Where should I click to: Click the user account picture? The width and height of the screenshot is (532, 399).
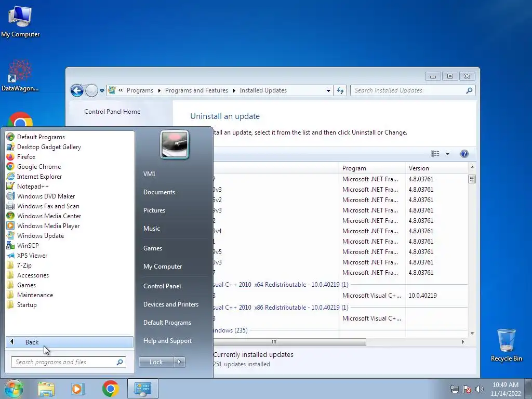175,144
